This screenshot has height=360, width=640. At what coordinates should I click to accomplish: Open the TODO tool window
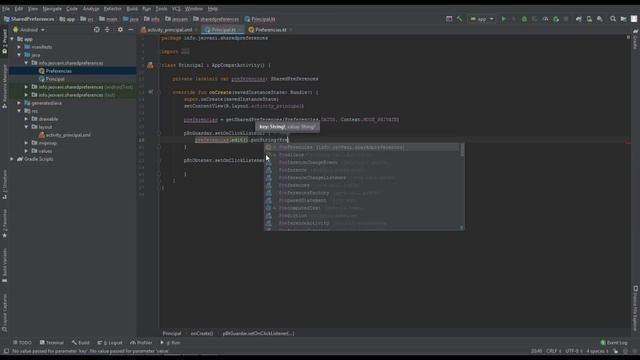point(22,342)
